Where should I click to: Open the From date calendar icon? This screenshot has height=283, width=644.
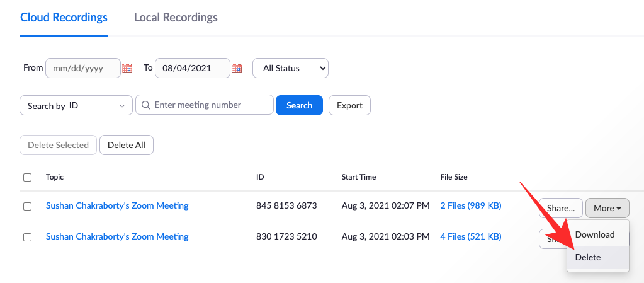coord(127,68)
